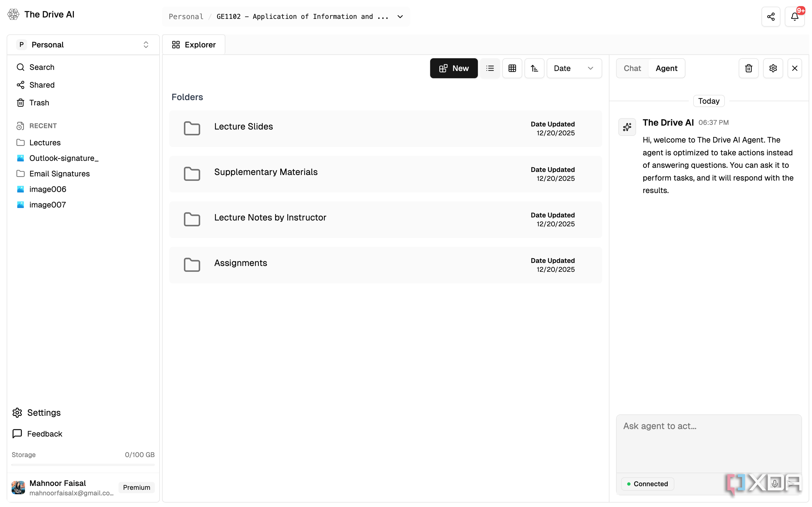This screenshot has width=812, height=507.
Task: Open recent Email Signatures folder
Action: 53,173
